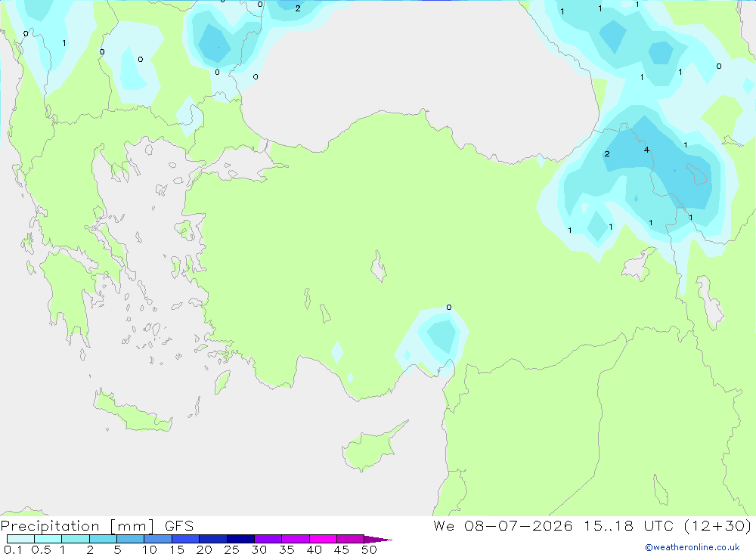Click the 20–25 mm dark blue swatch

(x=213, y=539)
